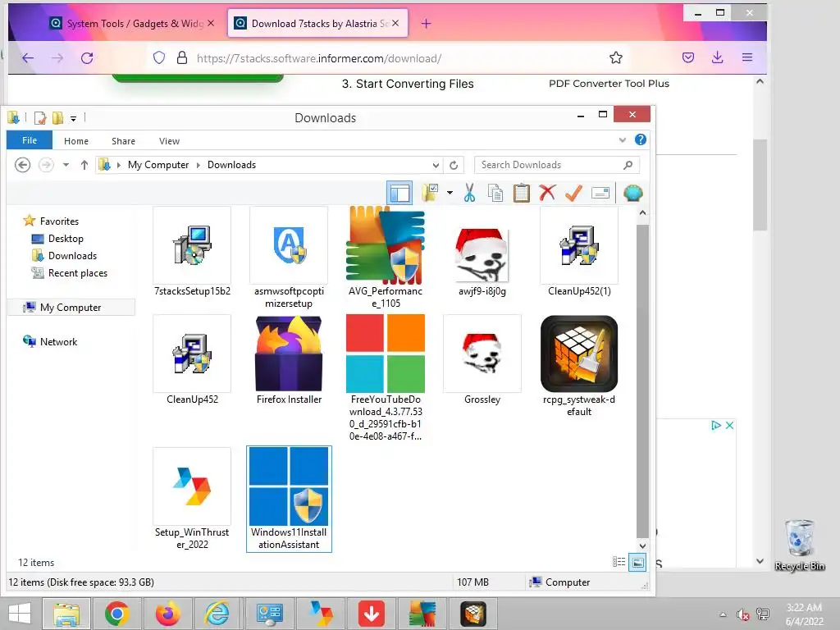840x630 pixels.
Task: Select the rcpg_systweak-default file
Action: [579, 367]
